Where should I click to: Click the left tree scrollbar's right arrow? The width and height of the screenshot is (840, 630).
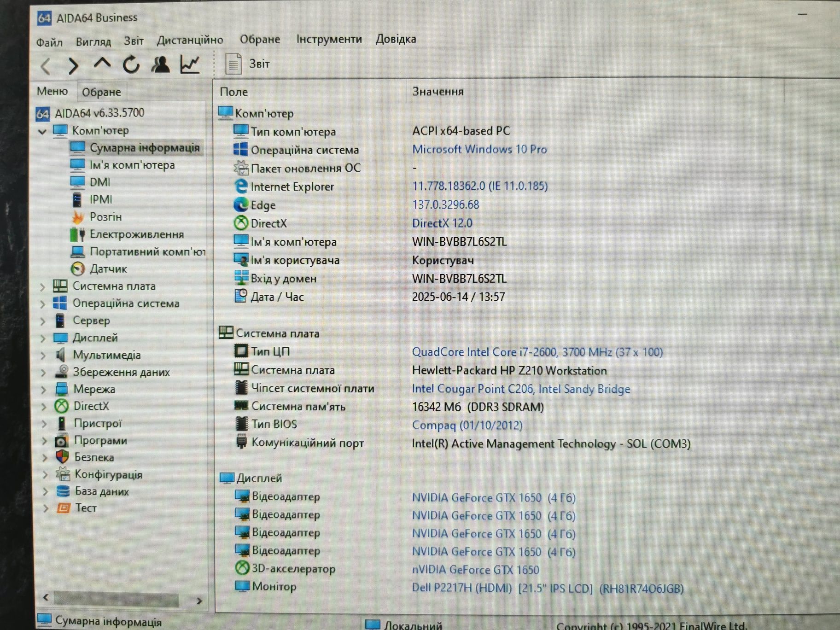tap(199, 601)
